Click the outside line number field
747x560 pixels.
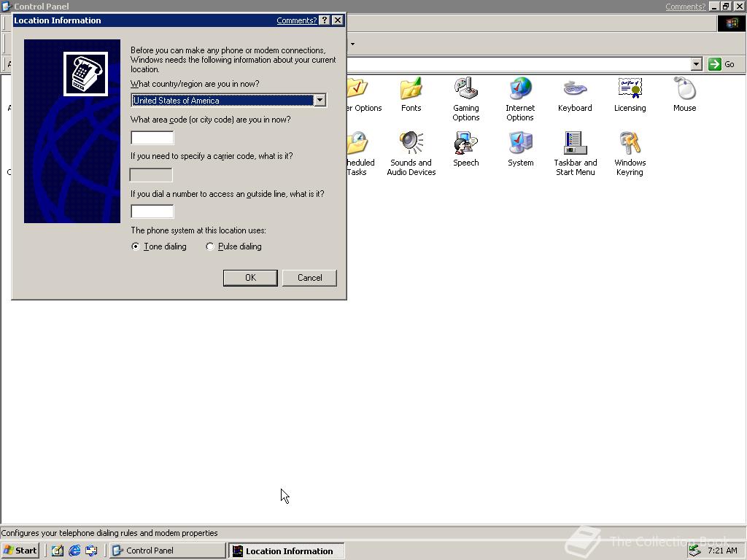pyautogui.click(x=152, y=211)
